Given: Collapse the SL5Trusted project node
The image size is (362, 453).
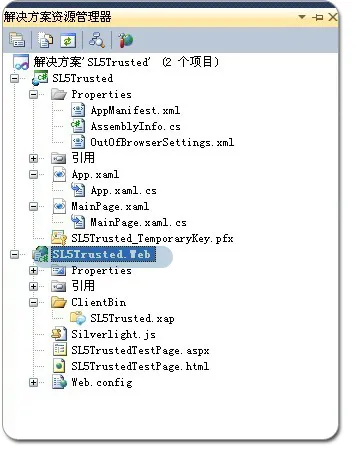Looking at the screenshot, I should pyautogui.click(x=14, y=79).
